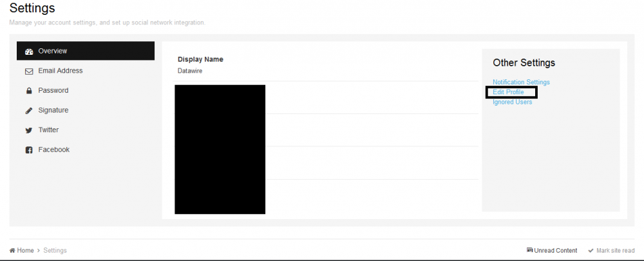Select the Facebook integration tab

click(86, 150)
